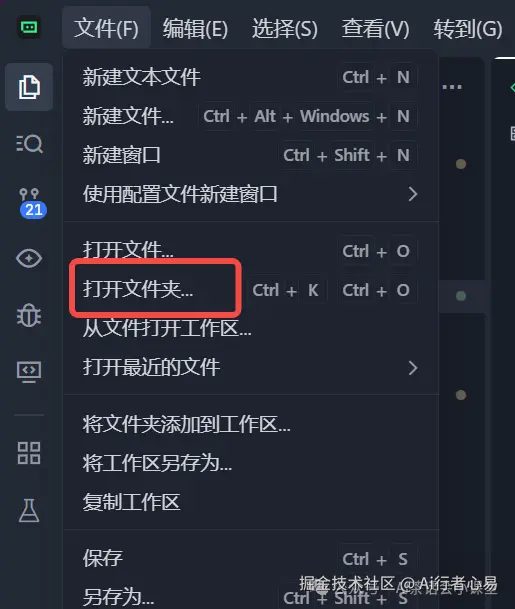Open the Explorer files icon in sidebar
The height and width of the screenshot is (609, 515).
(x=29, y=87)
